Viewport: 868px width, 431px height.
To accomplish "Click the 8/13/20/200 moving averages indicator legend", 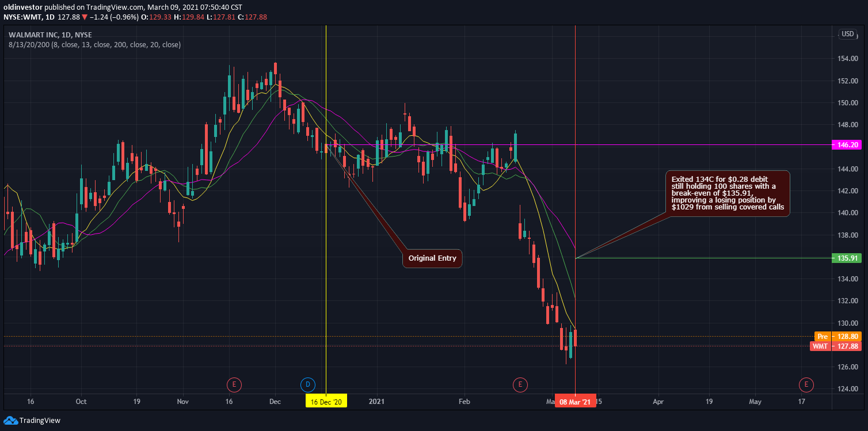I will (94, 44).
